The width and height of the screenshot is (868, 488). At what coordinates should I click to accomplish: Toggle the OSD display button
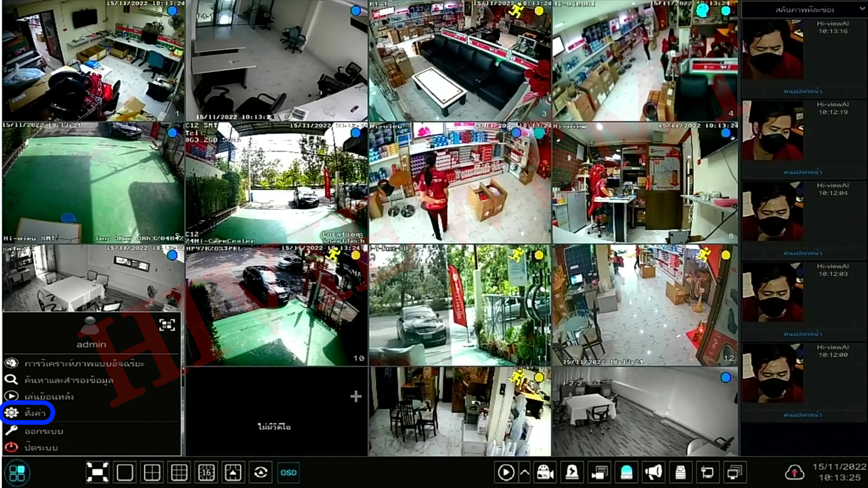(x=288, y=473)
